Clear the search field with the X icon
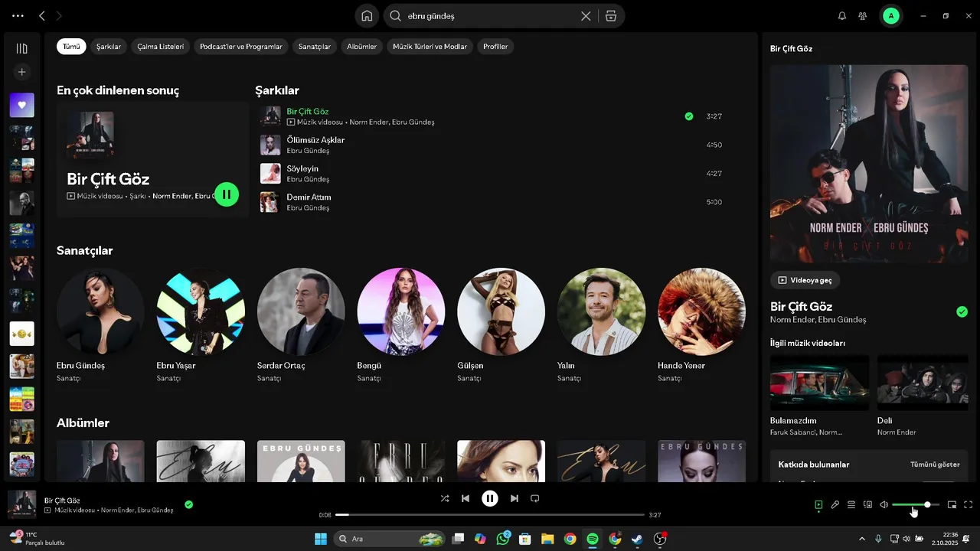Screen dimensions: 980x551 click(x=586, y=15)
